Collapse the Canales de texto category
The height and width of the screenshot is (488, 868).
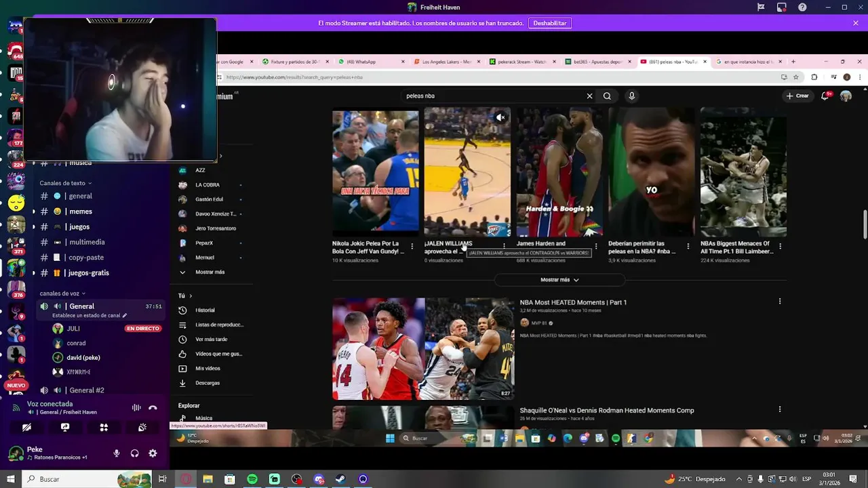click(65, 183)
